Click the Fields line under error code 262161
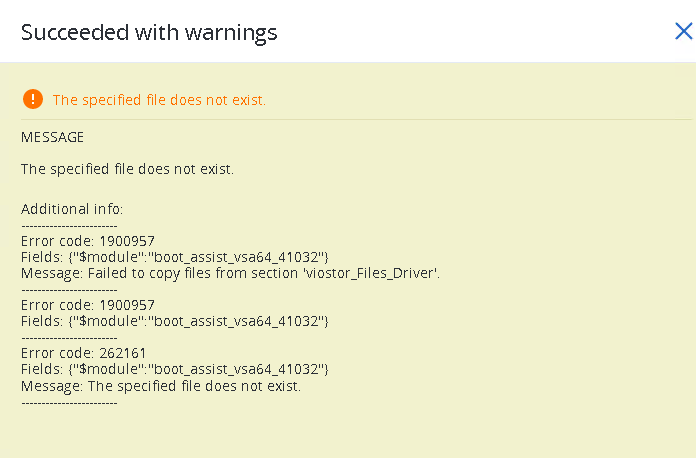The height and width of the screenshot is (458, 696). [174, 369]
